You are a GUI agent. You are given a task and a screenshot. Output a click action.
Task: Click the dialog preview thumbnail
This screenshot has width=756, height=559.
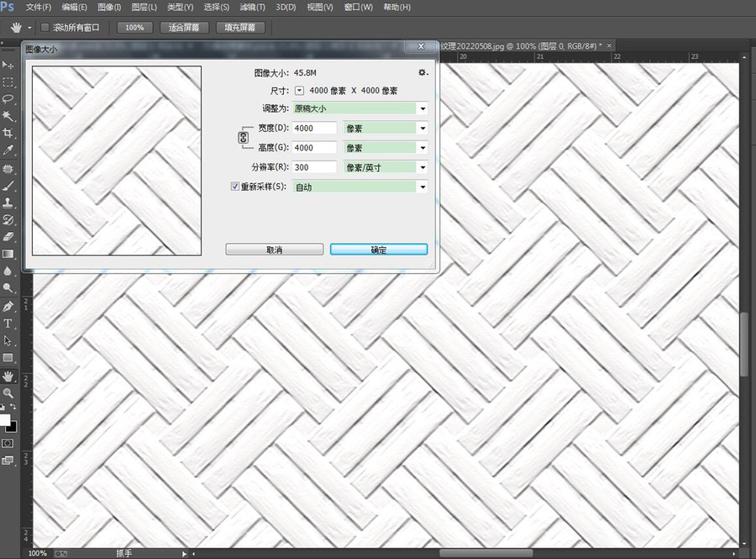tap(117, 161)
